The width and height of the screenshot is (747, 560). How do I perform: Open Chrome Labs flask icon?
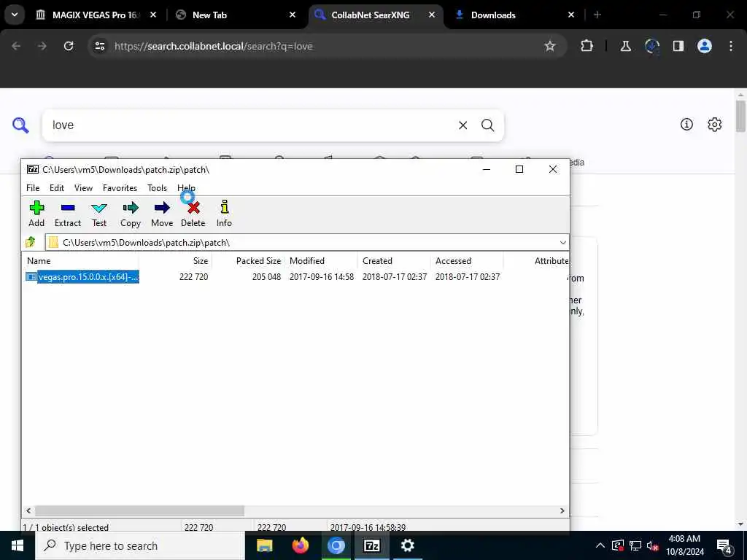click(625, 46)
